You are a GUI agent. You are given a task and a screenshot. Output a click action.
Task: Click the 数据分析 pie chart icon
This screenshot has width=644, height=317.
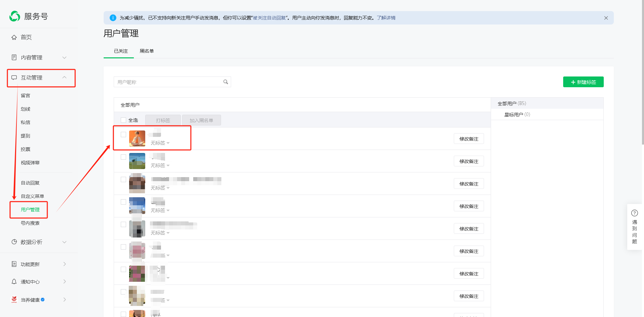point(14,242)
